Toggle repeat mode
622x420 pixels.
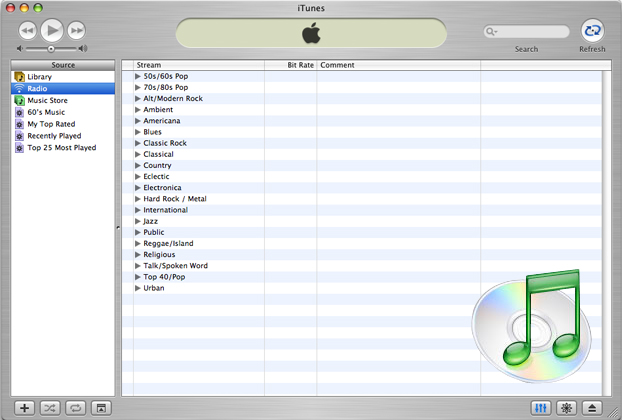tap(75, 408)
